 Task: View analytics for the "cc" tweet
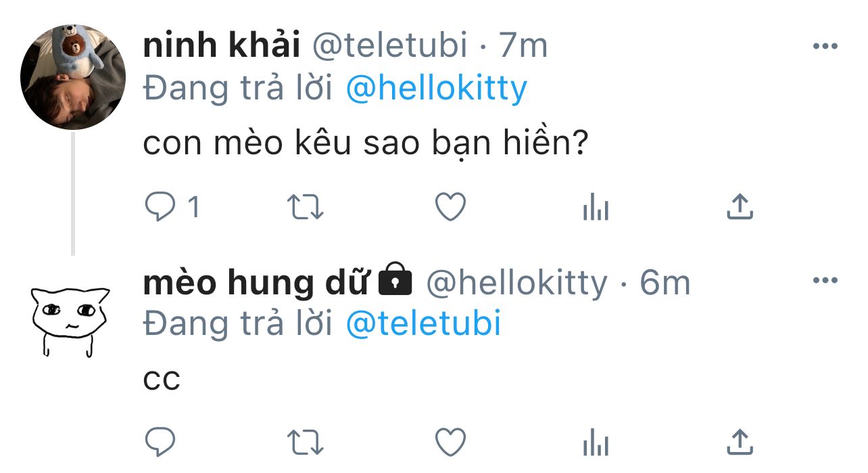(x=596, y=444)
